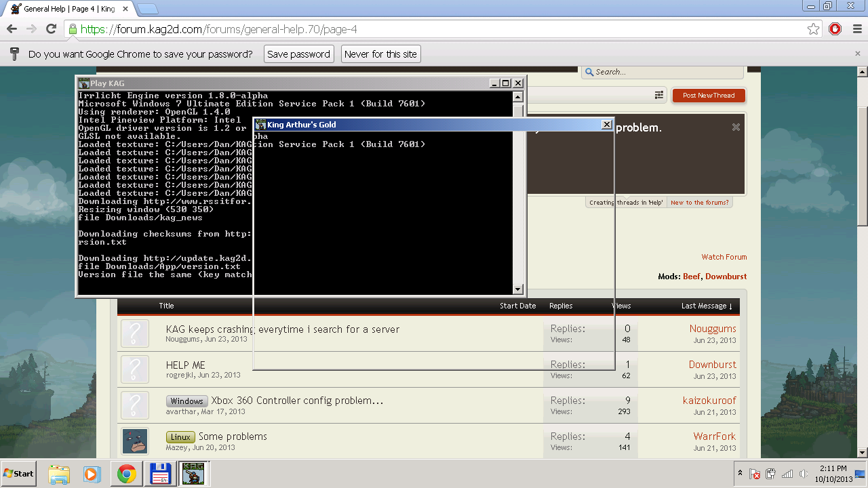Open Action Center flag icon
This screenshot has width=868, height=488.
coord(755,474)
